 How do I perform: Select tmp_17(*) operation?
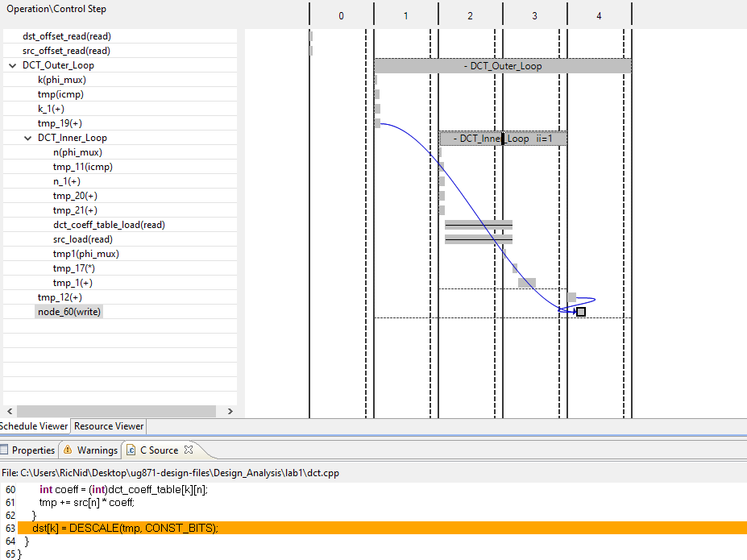[x=74, y=268]
